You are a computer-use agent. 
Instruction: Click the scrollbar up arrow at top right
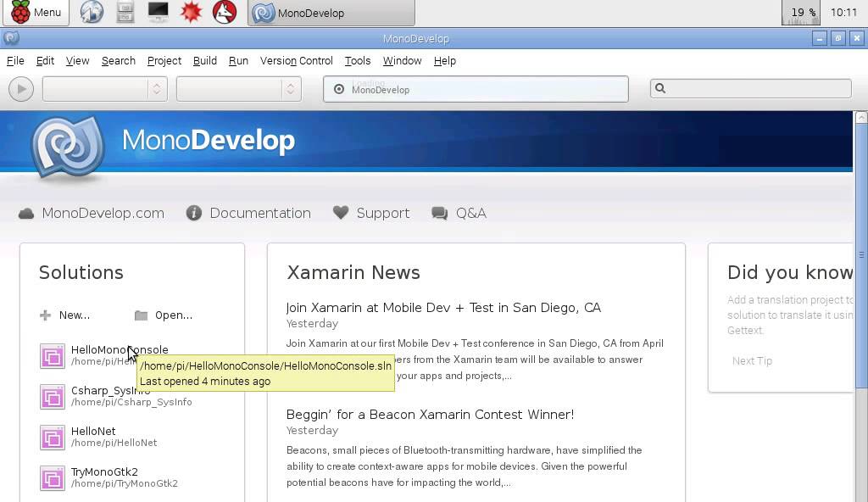[x=861, y=117]
